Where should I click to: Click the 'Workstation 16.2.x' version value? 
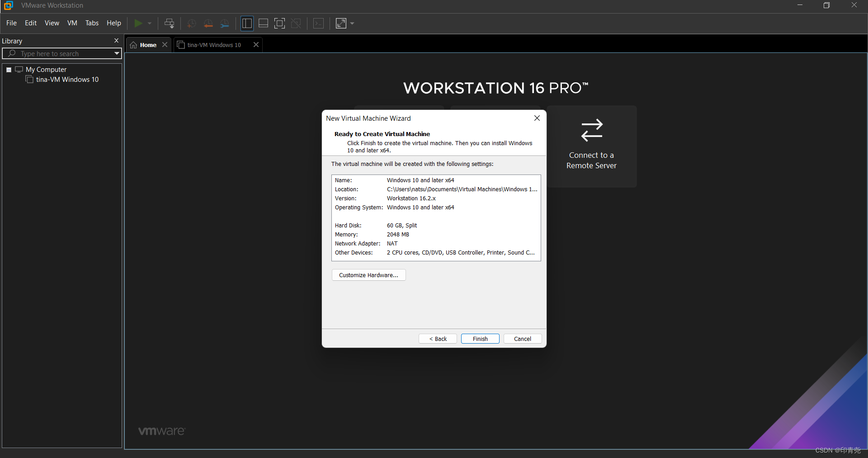pyautogui.click(x=411, y=198)
